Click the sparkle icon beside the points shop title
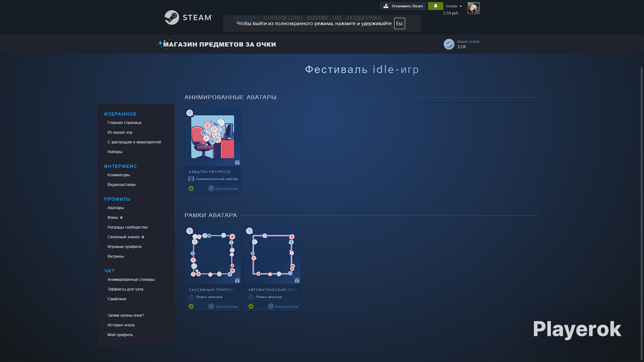 pyautogui.click(x=160, y=44)
